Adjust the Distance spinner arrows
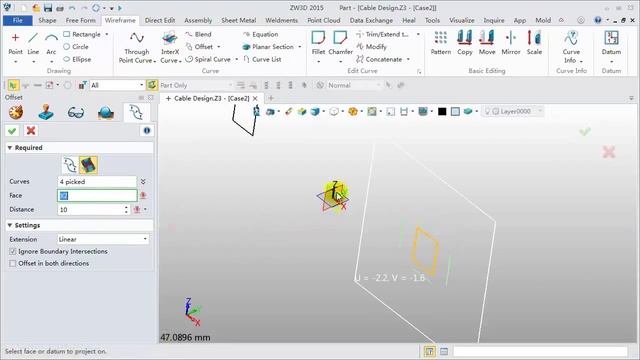640x360 pixels. (x=126, y=209)
